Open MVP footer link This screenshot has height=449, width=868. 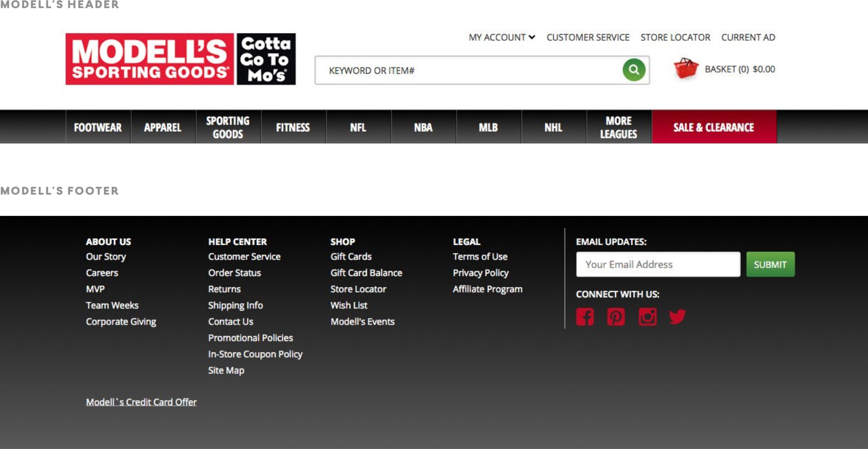(x=95, y=289)
